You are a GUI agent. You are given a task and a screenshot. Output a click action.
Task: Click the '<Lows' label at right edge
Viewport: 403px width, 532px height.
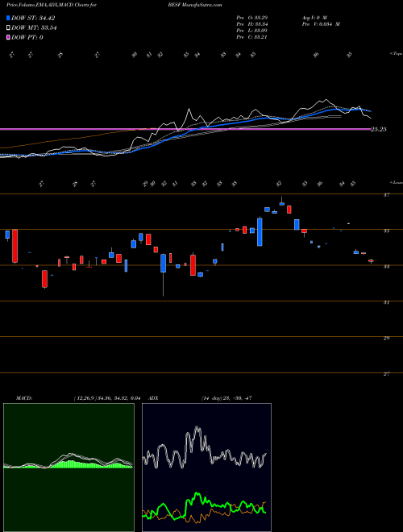coord(396,182)
